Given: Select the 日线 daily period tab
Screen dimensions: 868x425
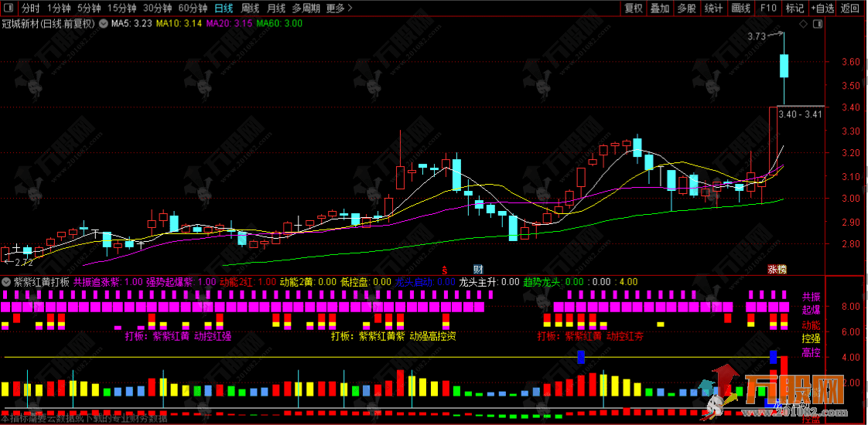Looking at the screenshot, I should point(224,8).
